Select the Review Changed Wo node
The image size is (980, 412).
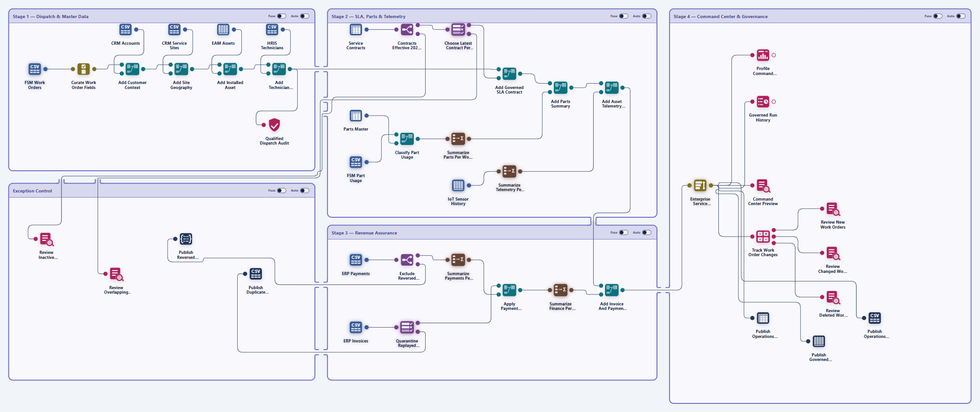click(x=833, y=253)
